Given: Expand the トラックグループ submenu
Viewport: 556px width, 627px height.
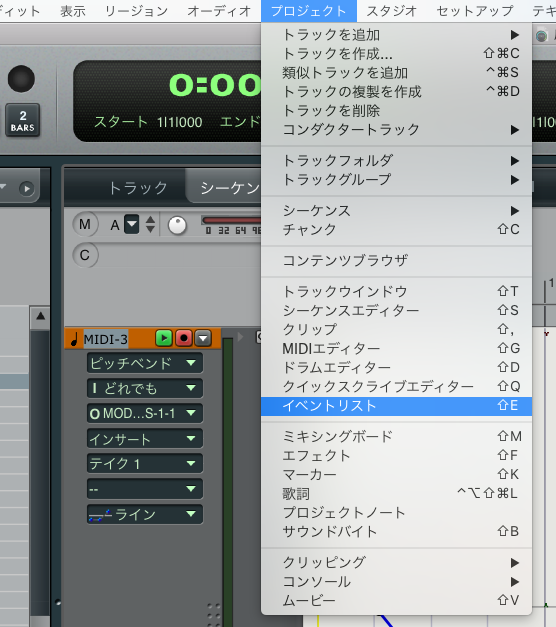Looking at the screenshot, I should point(396,180).
